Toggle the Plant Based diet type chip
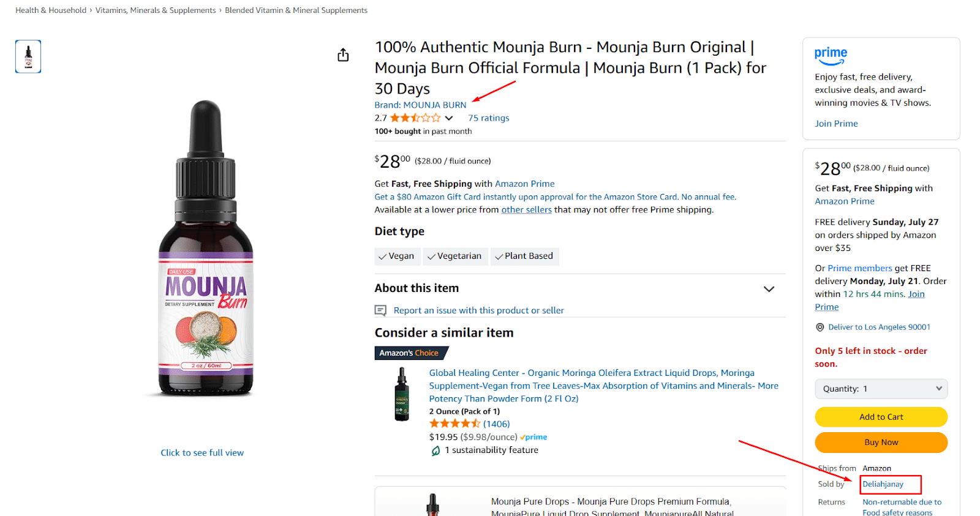Screen dimensions: 980x516 tap(524, 256)
